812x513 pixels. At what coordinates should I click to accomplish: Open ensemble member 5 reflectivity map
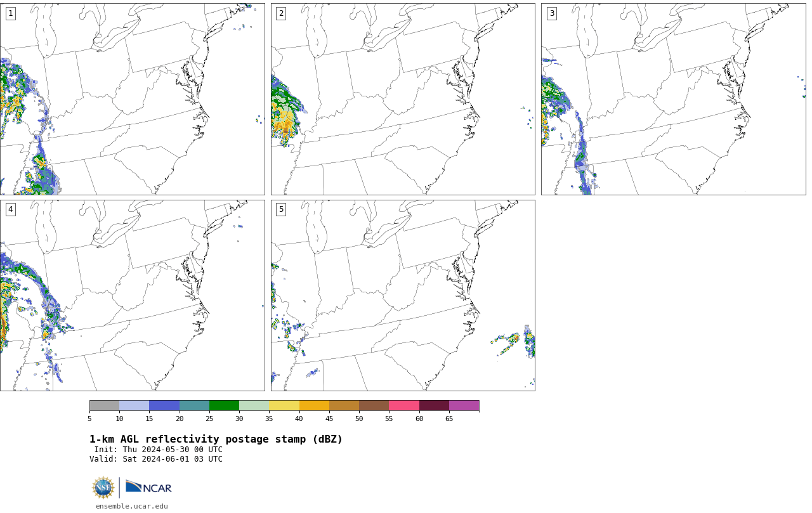403,295
